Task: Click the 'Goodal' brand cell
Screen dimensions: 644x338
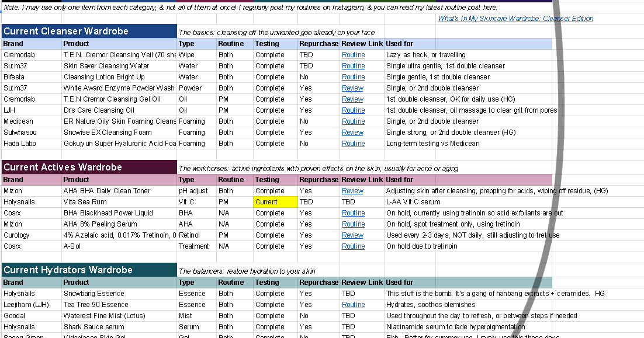Action: [32, 316]
